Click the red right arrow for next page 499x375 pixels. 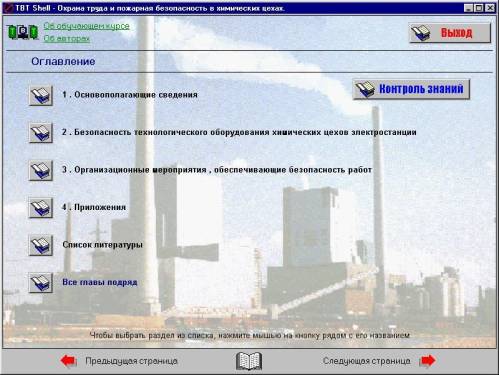[428, 361]
